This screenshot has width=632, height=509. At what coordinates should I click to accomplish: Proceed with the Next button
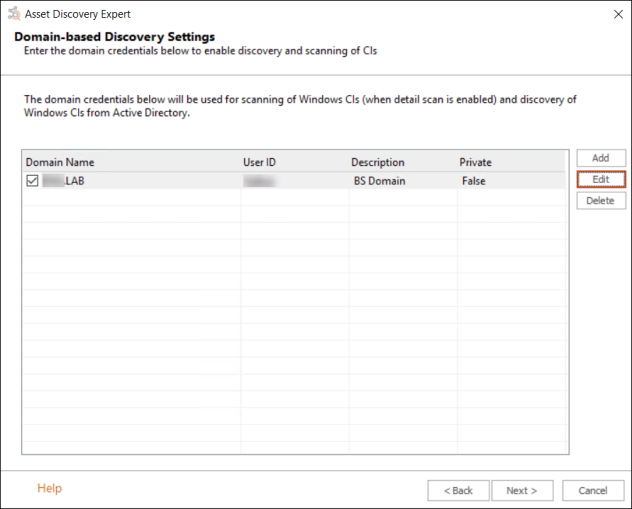coord(522,490)
